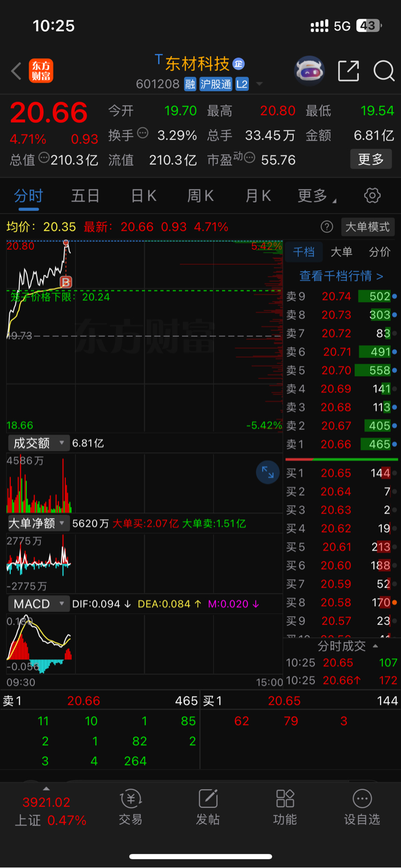
Task: Tap the 10:25 20.65 107 trade row
Action: click(341, 663)
